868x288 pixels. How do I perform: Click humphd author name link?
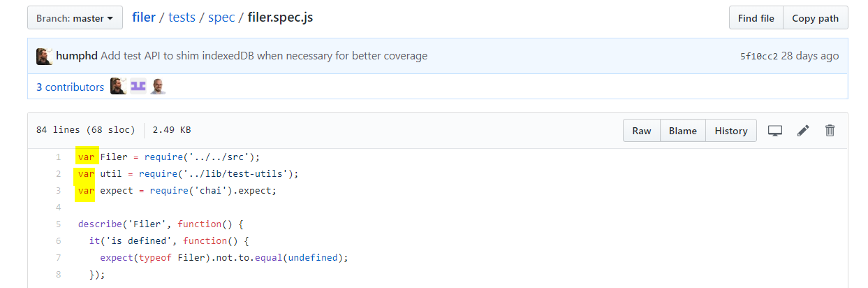(77, 56)
